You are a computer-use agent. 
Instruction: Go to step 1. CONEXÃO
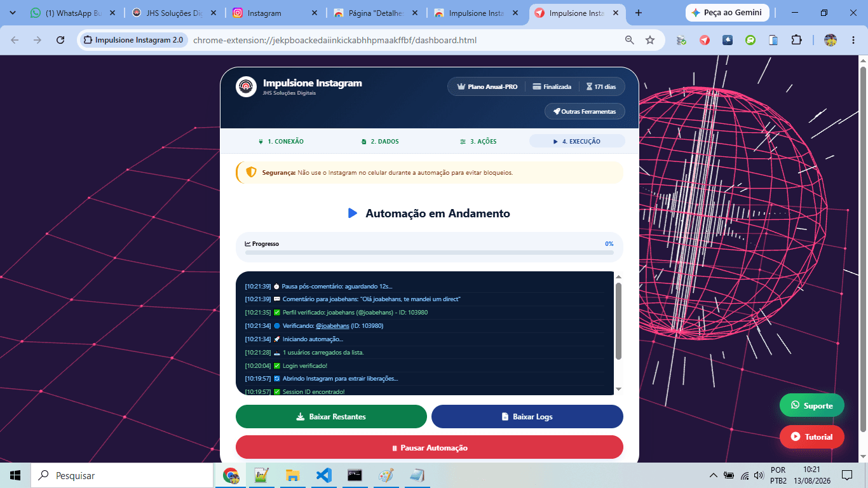click(x=281, y=141)
